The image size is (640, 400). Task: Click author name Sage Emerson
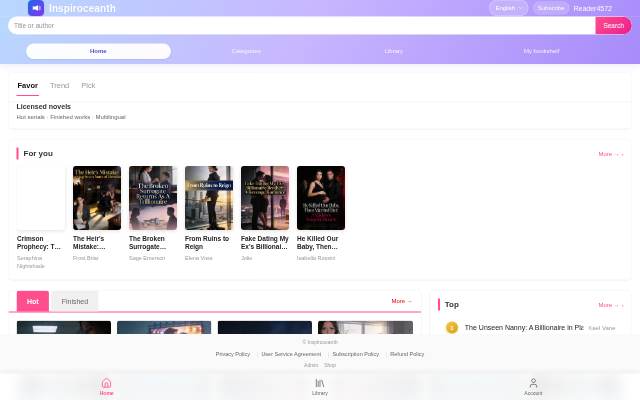[x=147, y=258]
